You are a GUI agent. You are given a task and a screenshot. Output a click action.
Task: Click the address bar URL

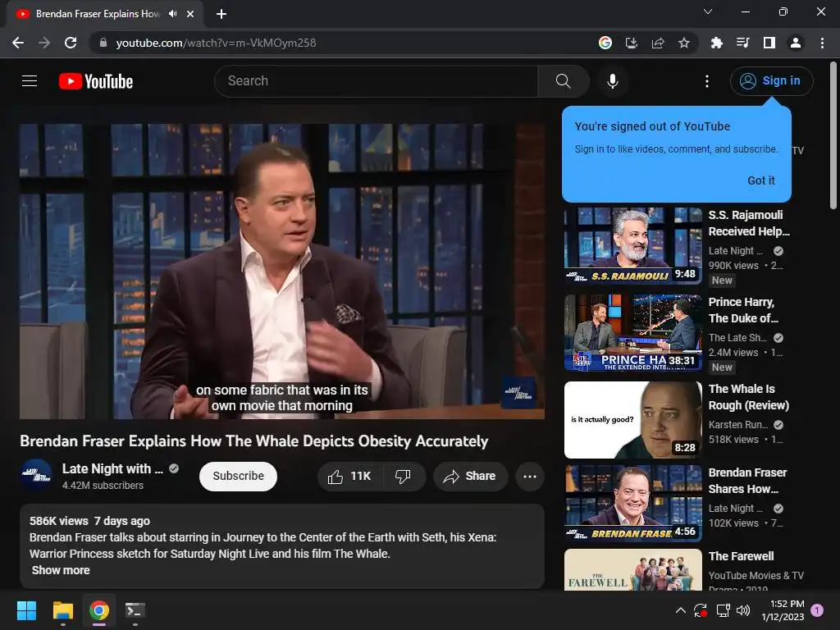point(216,43)
